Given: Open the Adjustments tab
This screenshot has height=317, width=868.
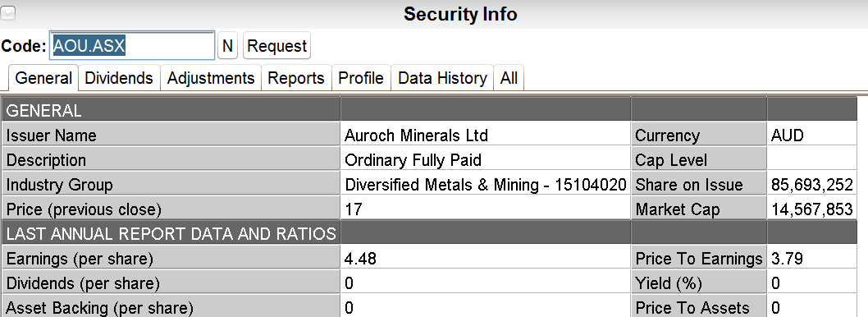Looking at the screenshot, I should (210, 78).
